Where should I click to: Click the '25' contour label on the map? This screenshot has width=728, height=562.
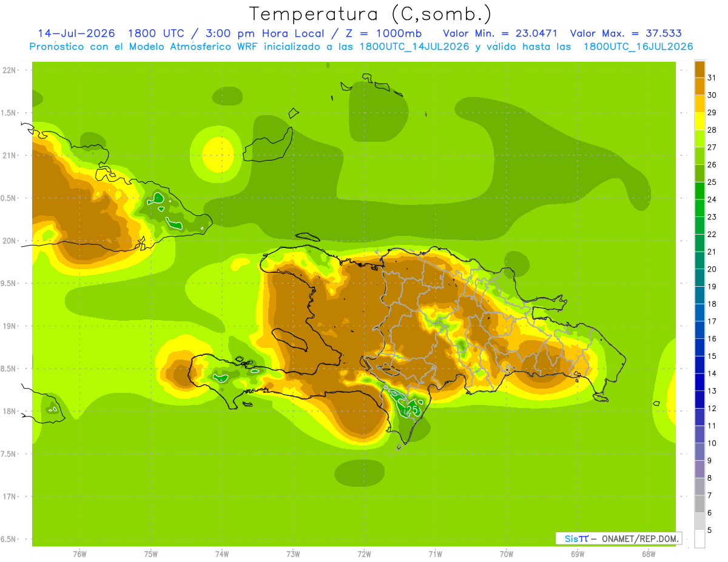coord(413,409)
